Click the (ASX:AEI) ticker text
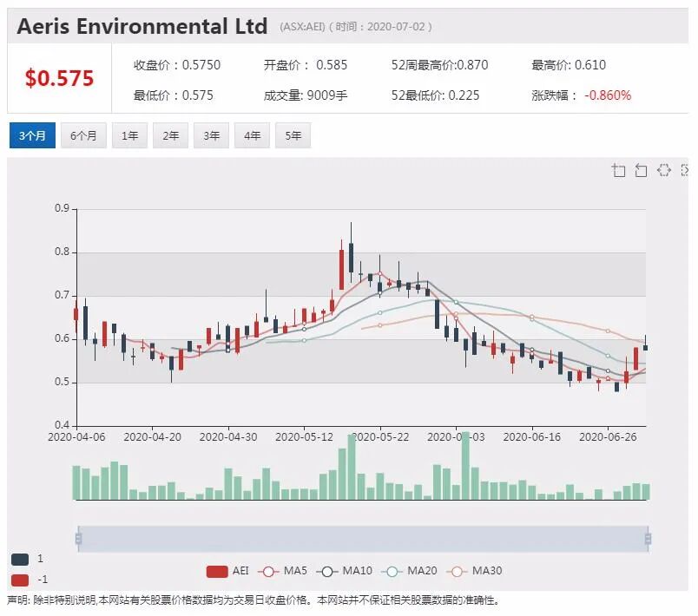The image size is (698, 616). pyautogui.click(x=302, y=27)
